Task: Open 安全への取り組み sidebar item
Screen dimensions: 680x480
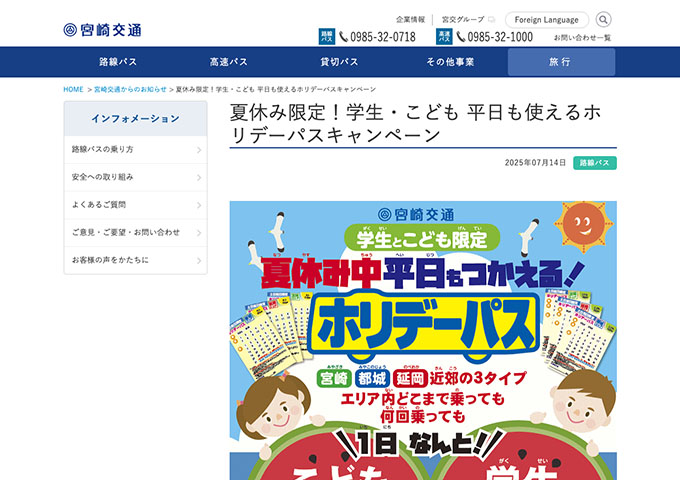Action: pos(135,177)
